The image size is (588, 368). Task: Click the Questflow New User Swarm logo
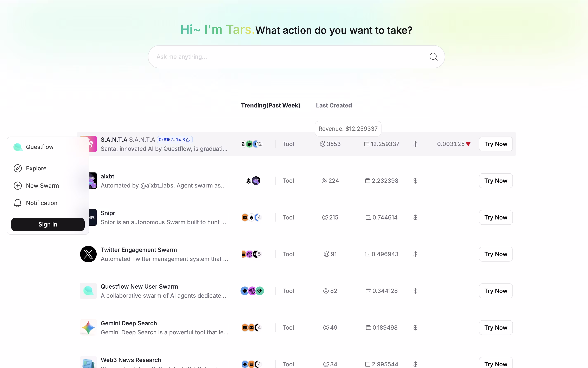point(88,291)
